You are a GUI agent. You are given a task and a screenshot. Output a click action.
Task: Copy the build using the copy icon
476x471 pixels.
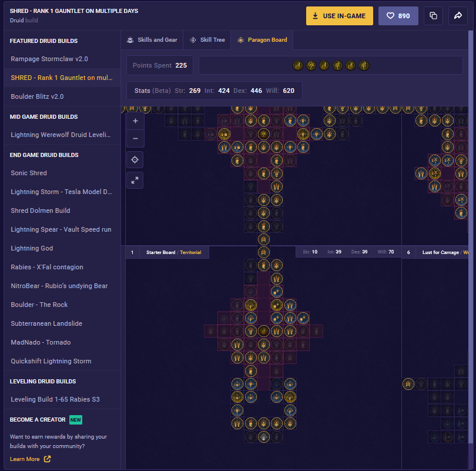point(433,16)
